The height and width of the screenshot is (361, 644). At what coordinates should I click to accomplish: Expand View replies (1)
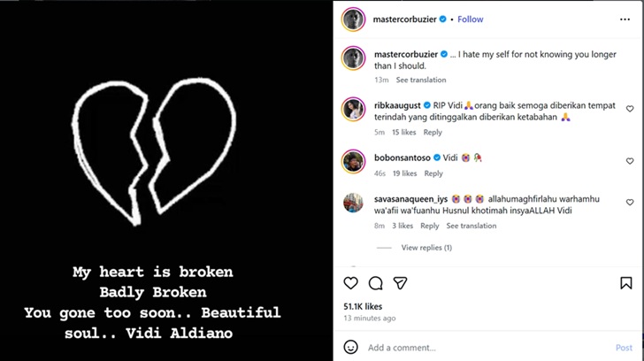[x=426, y=248]
